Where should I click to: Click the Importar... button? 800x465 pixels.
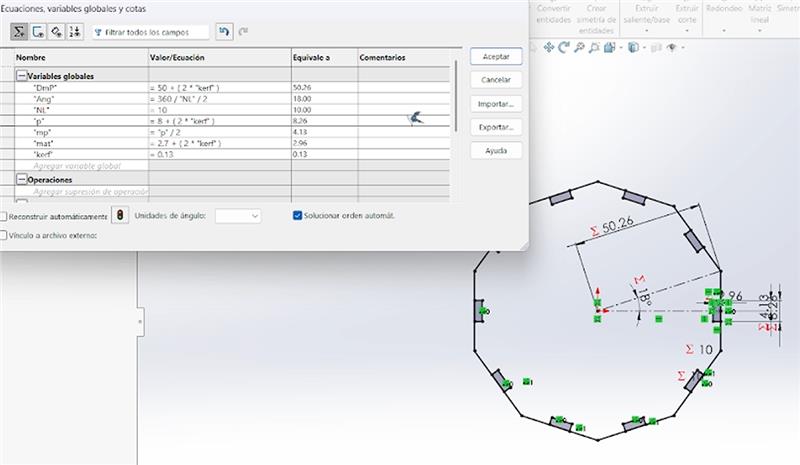tap(496, 104)
